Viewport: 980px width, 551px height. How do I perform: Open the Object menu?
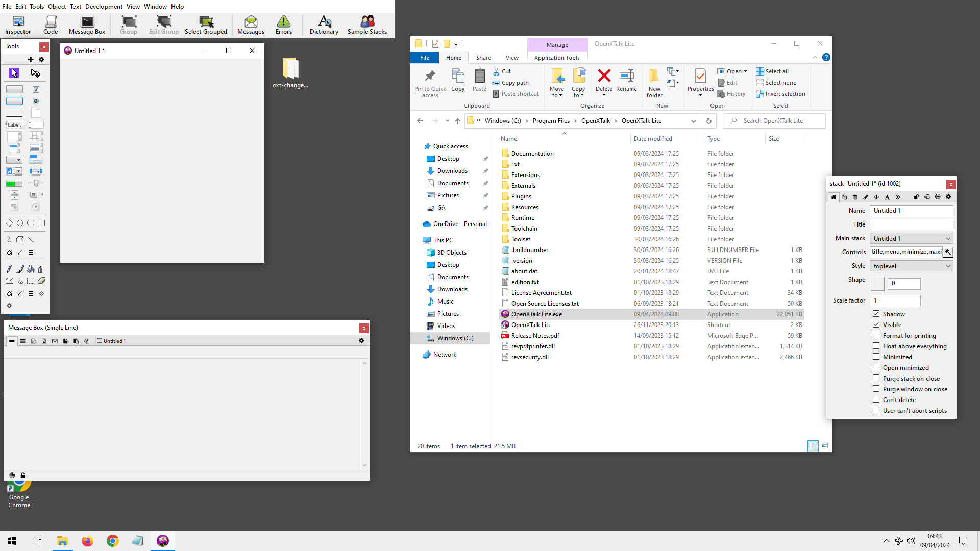click(x=57, y=7)
